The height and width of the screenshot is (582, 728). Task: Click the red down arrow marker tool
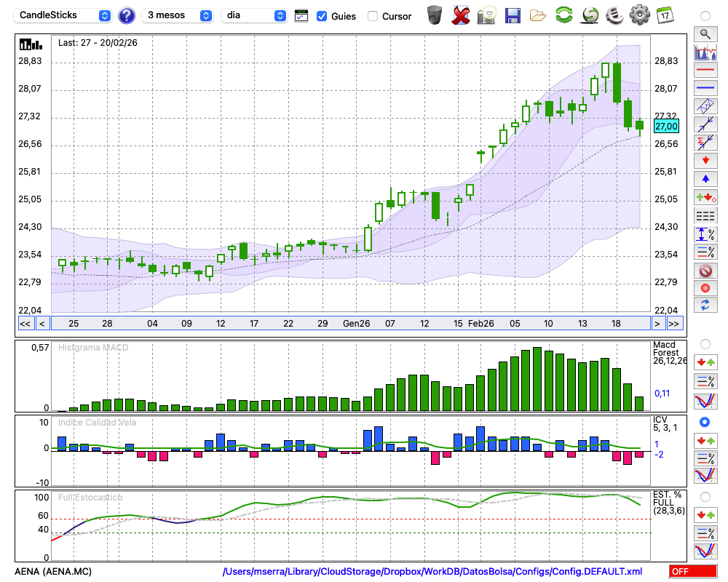click(705, 160)
